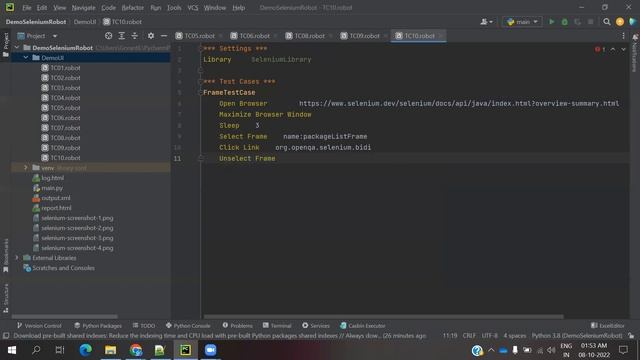Image resolution: width=640 pixels, height=360 pixels.
Task: Toggle the Project side panel button
Action: click(5, 45)
